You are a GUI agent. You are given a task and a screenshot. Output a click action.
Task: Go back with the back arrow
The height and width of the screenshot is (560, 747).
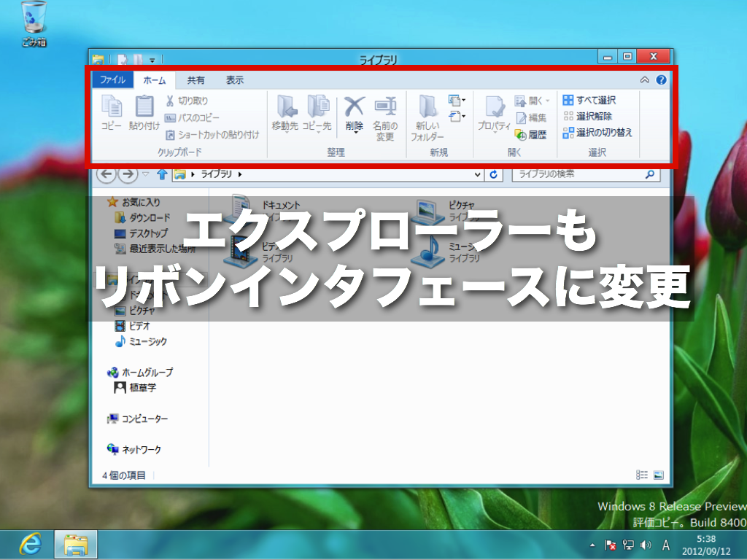coord(107,174)
